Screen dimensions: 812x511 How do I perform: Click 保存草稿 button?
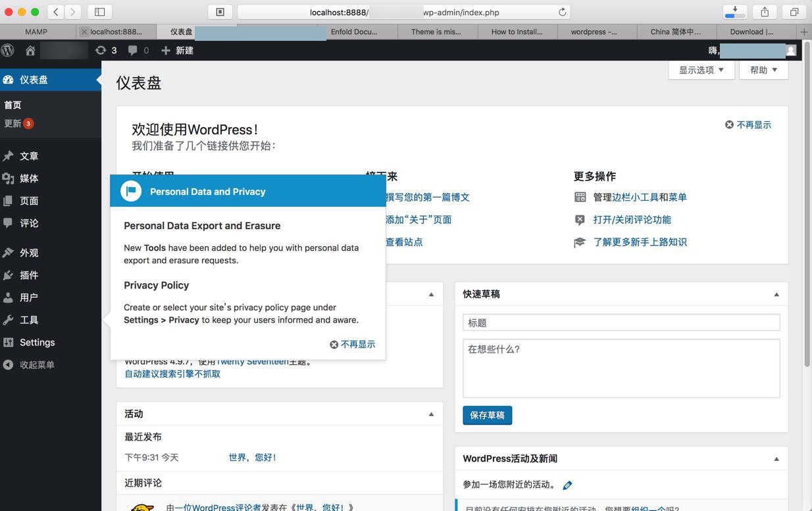[x=488, y=416]
